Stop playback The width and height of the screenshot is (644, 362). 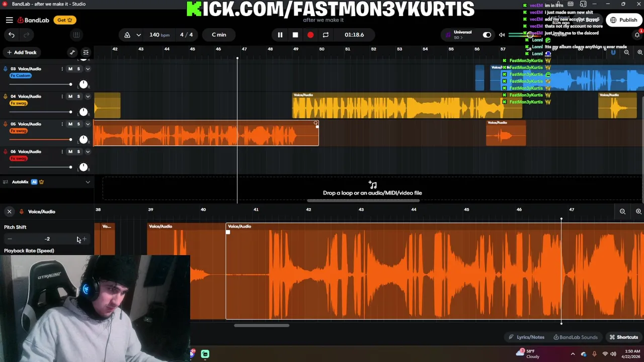(295, 35)
